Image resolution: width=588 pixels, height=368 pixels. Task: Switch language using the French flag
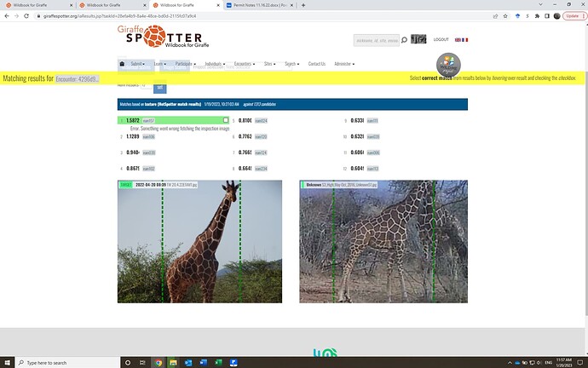point(465,40)
